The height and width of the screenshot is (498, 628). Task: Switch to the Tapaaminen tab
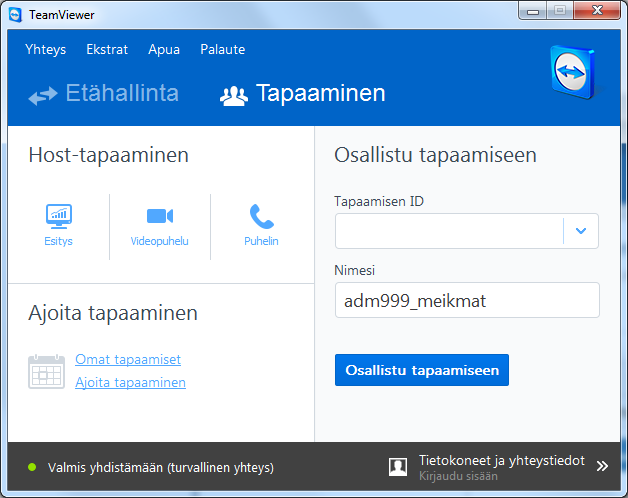(x=302, y=93)
